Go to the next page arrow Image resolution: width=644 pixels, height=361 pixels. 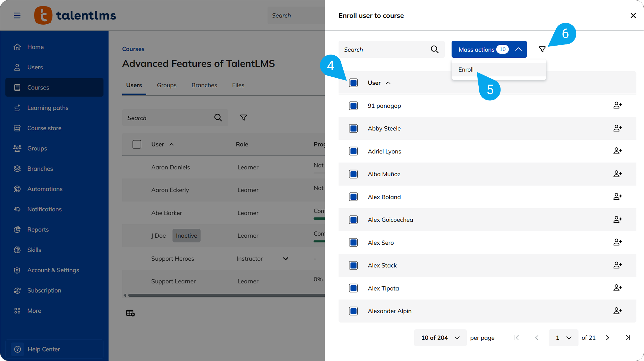[607, 338]
